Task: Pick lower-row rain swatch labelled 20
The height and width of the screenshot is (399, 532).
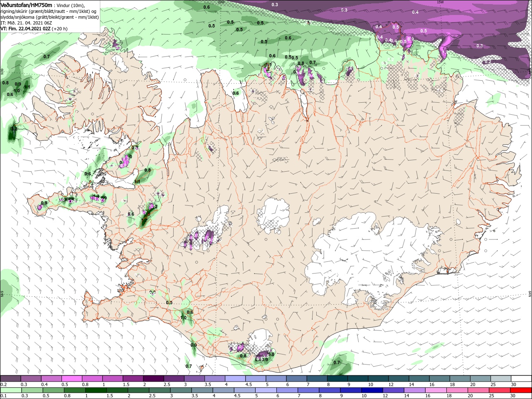Action: (479, 391)
